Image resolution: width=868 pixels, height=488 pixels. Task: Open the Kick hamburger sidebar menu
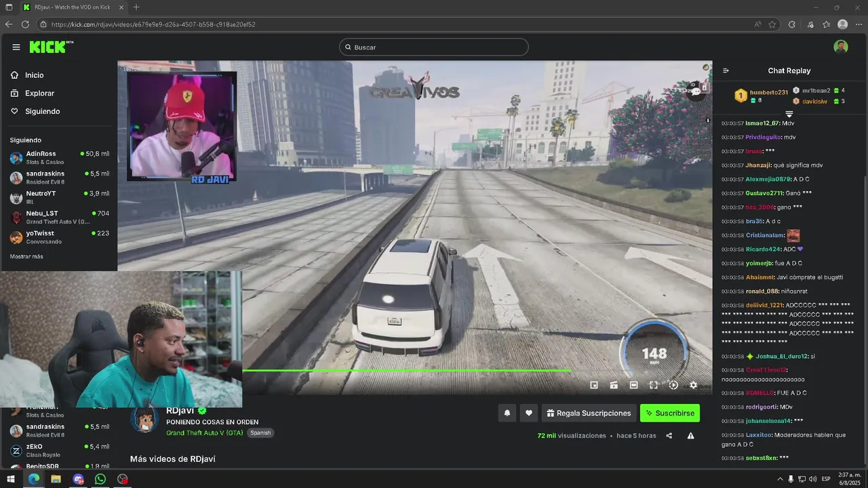[x=16, y=47]
